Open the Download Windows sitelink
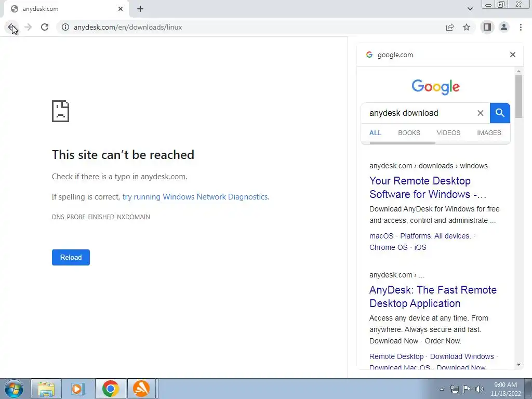Viewport: 532px width, 399px height. click(462, 356)
